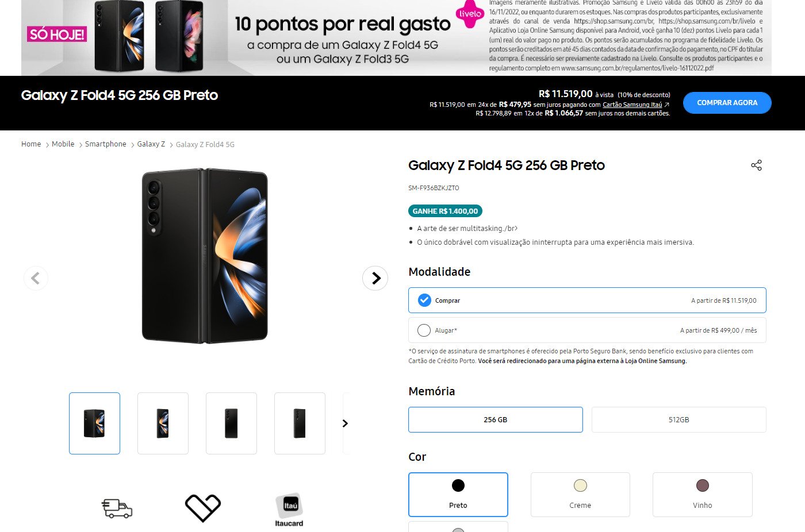Advance thumbnail strip with small chevron
Viewport: 805px width, 532px height.
pyautogui.click(x=345, y=423)
